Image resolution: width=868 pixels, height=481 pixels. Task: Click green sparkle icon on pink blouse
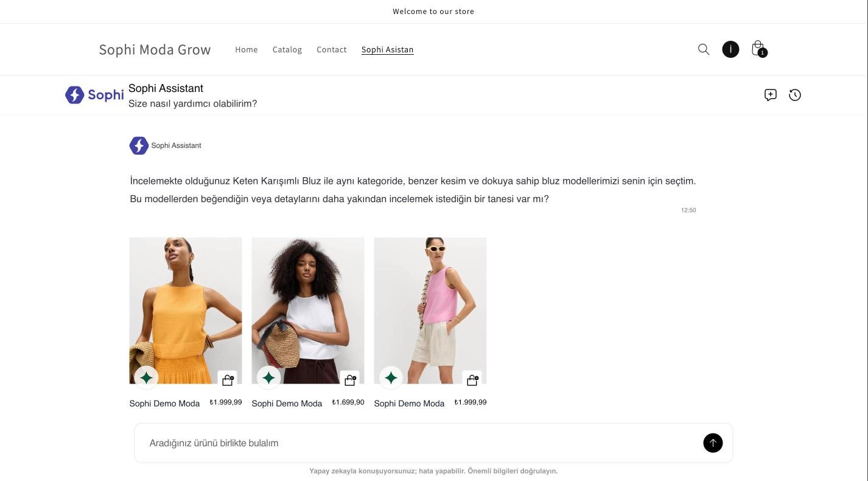point(391,378)
